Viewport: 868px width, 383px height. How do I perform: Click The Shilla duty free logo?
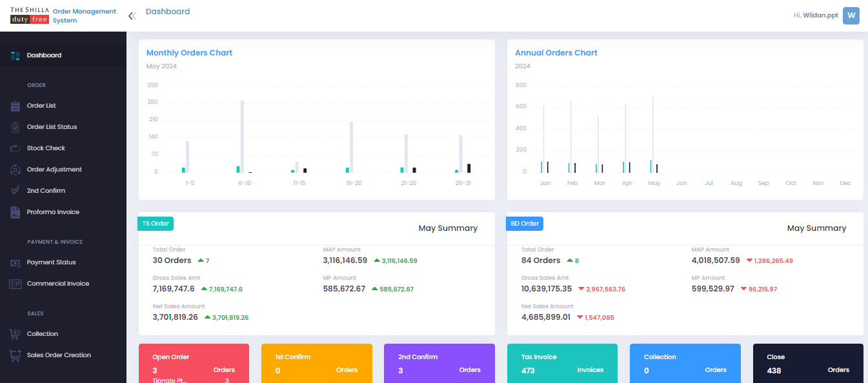[x=30, y=15]
